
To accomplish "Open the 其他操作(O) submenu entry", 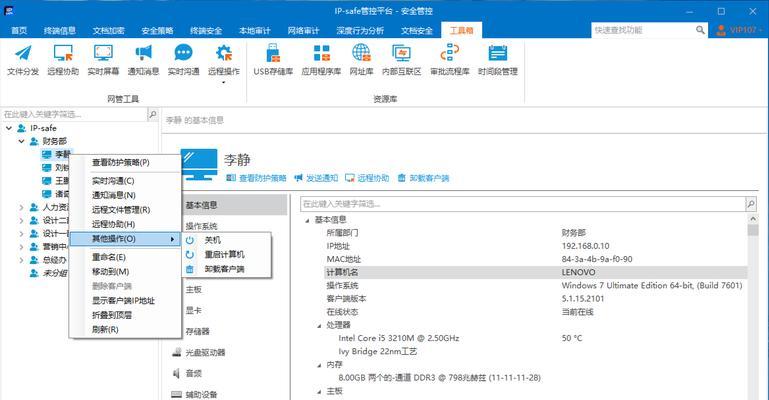I will (126, 239).
